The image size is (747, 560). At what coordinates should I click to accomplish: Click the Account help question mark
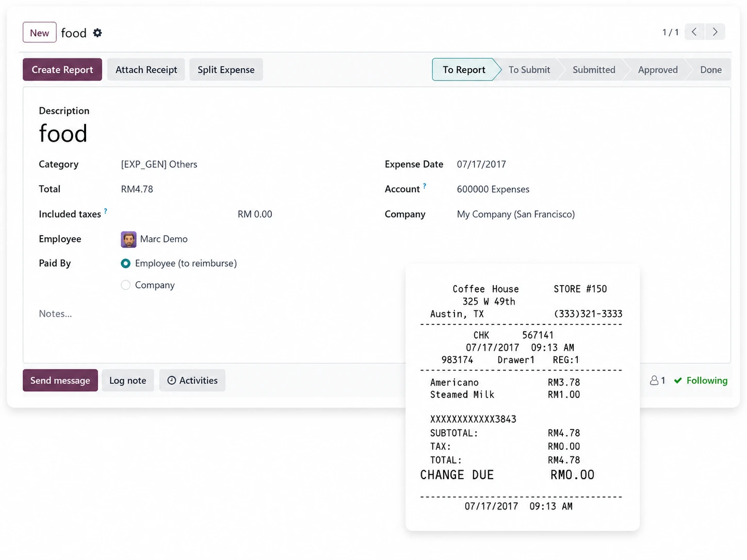click(425, 186)
